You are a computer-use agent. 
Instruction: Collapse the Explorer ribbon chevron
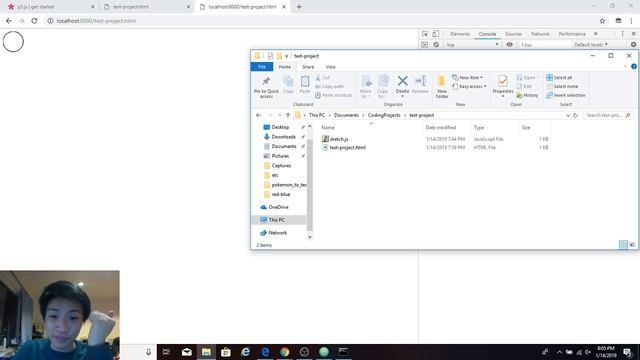[625, 67]
